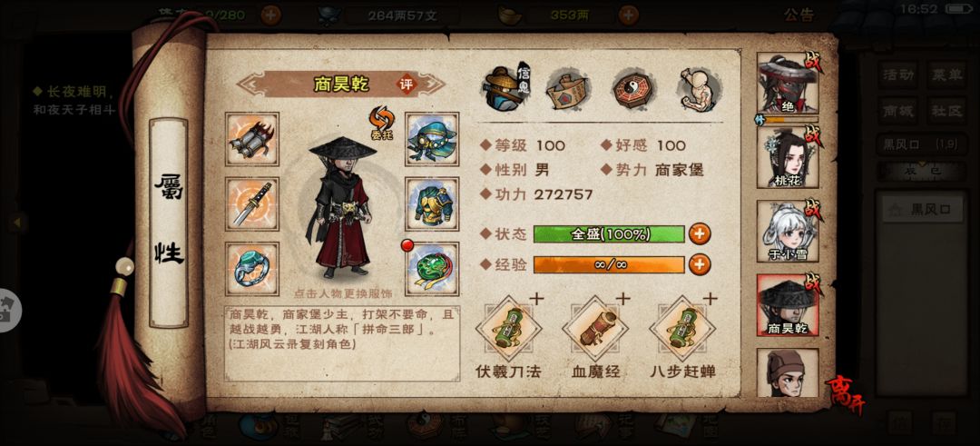The image size is (980, 446).
Task: Select the teal mask headgear slot
Action: click(x=432, y=140)
